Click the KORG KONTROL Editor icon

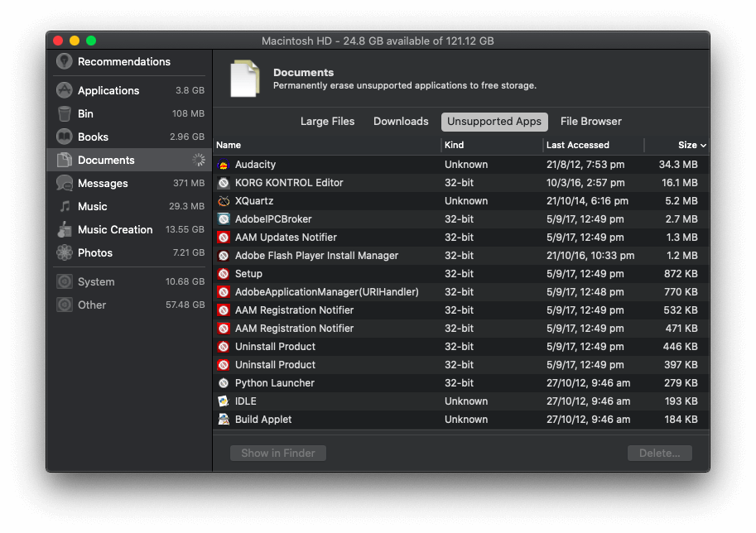tap(224, 183)
